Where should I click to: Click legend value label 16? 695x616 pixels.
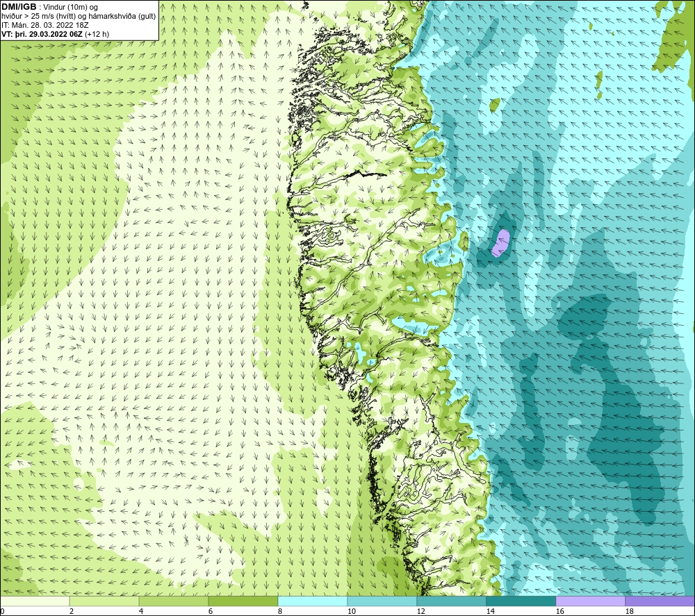[x=559, y=612]
